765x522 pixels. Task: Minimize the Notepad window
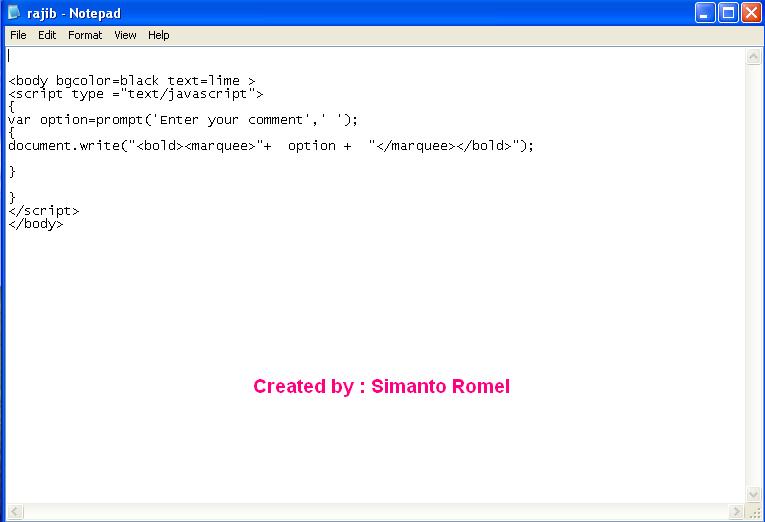coord(707,13)
